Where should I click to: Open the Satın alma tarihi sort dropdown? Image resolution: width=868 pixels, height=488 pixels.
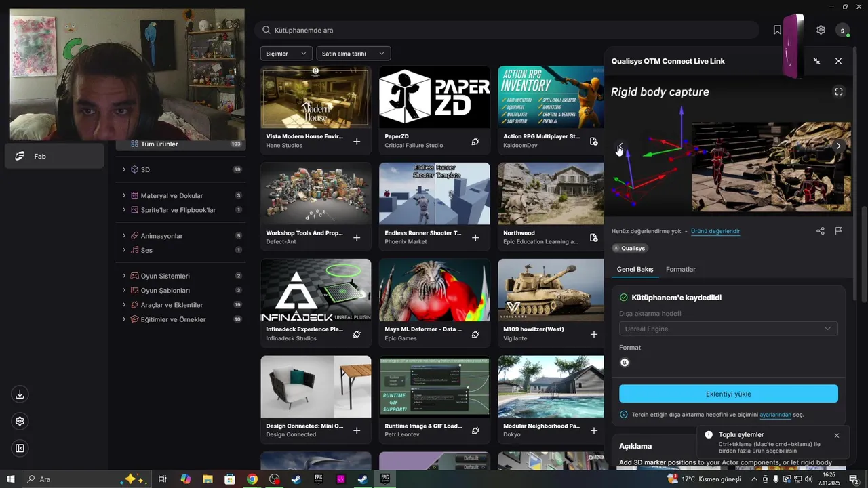tap(353, 54)
